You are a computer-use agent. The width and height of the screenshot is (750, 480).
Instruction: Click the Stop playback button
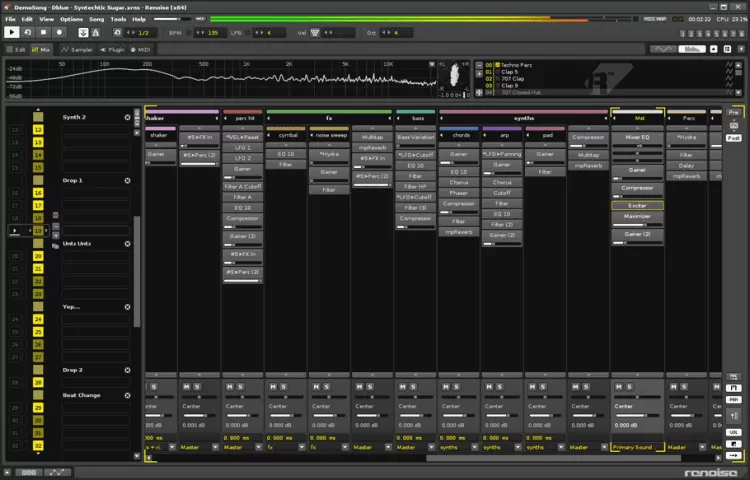(x=44, y=32)
